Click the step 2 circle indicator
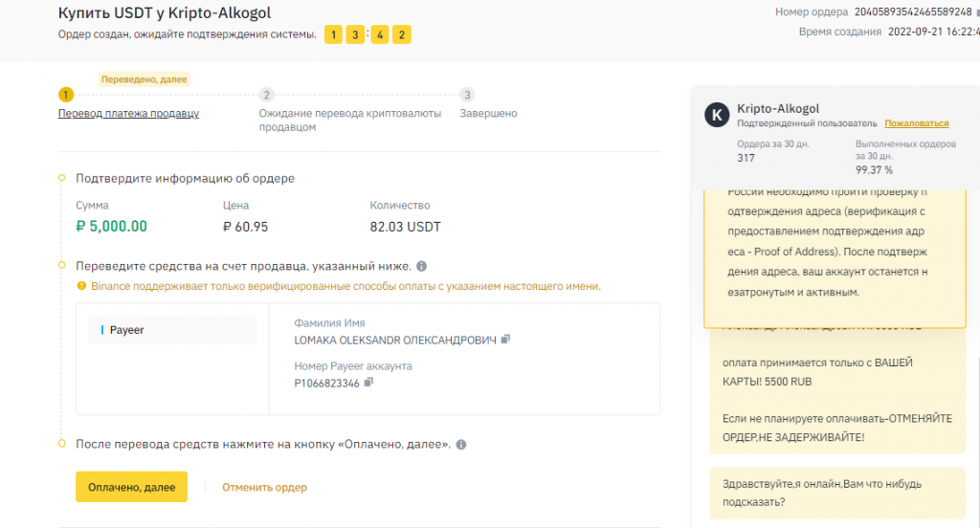Image resolution: width=980 pixels, height=528 pixels. coord(267,95)
